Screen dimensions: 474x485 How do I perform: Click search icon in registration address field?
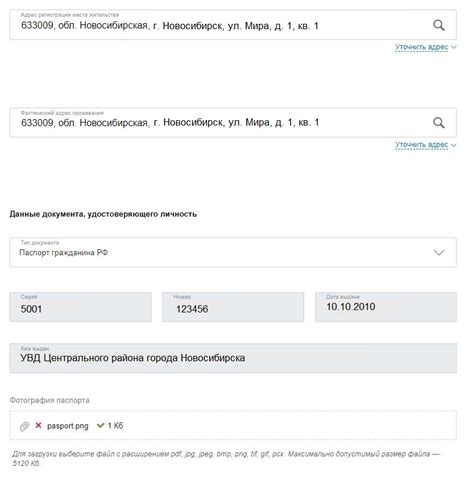pos(438,25)
